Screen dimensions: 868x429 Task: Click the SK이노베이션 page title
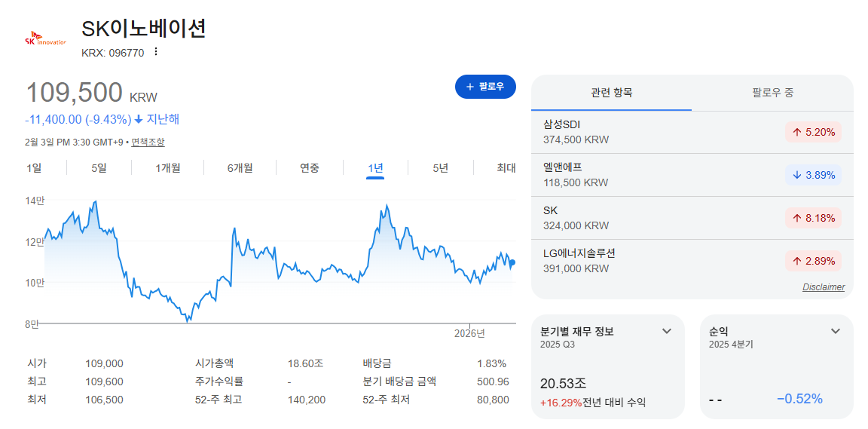144,28
